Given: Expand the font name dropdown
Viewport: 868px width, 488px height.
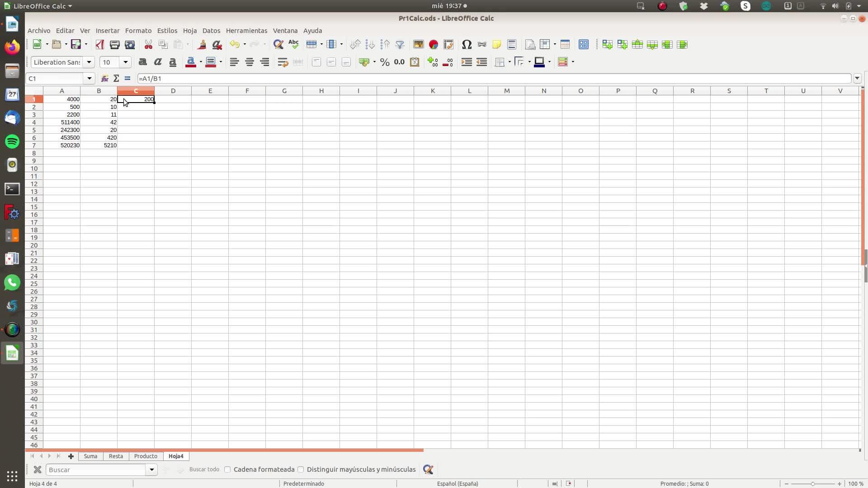Looking at the screenshot, I should (89, 62).
